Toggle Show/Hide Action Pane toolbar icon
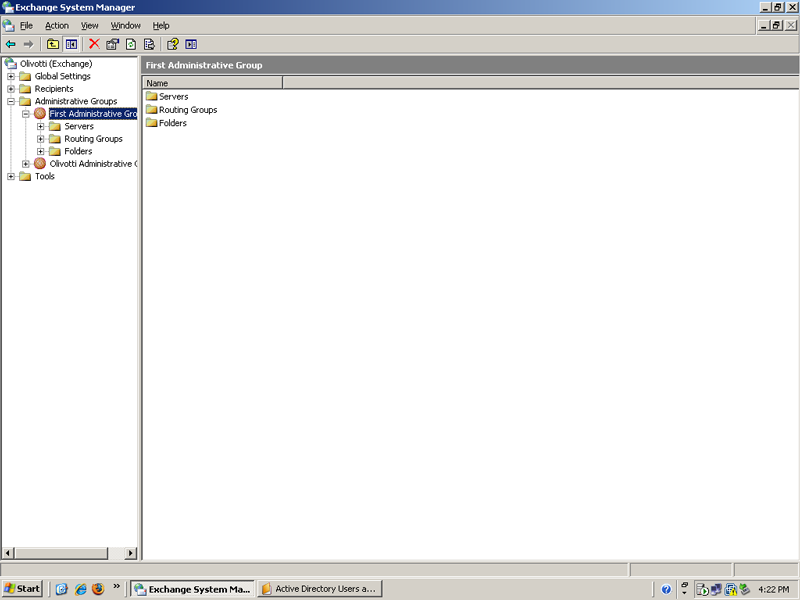 (191, 44)
